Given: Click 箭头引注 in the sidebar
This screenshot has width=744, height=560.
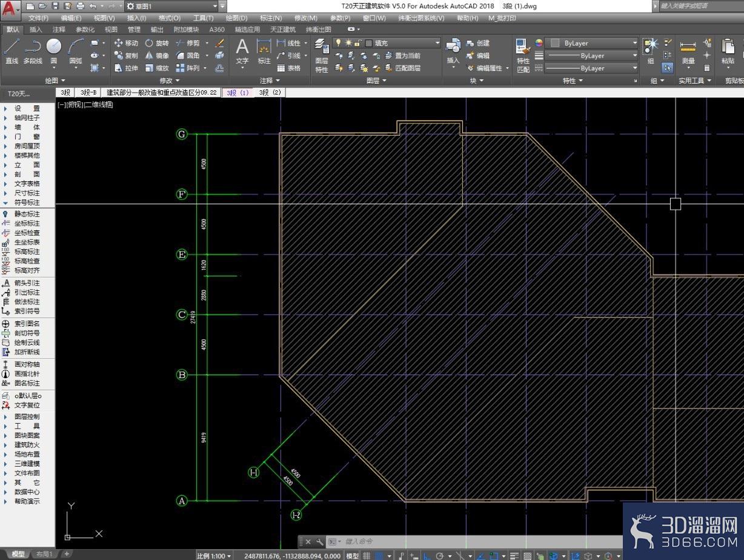Looking at the screenshot, I should click(27, 283).
